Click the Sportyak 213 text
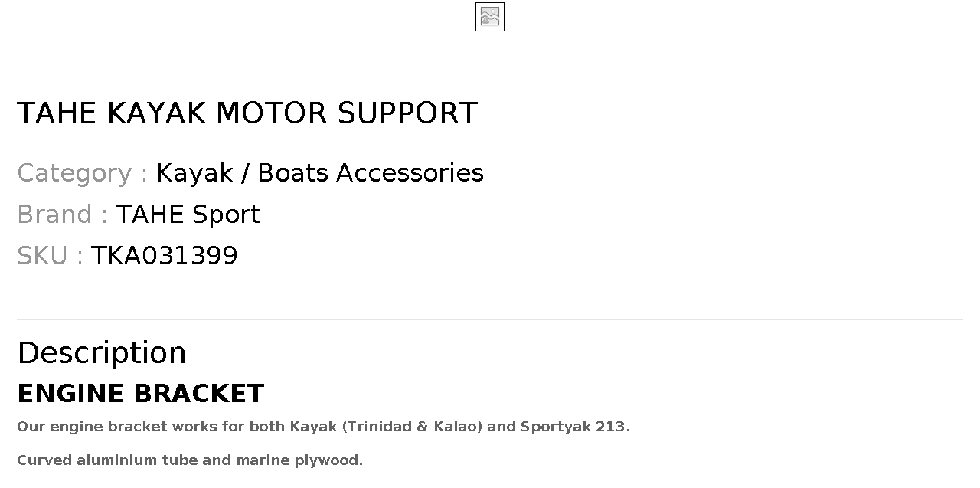The width and height of the screenshot is (980, 488). pyautogui.click(x=574, y=427)
